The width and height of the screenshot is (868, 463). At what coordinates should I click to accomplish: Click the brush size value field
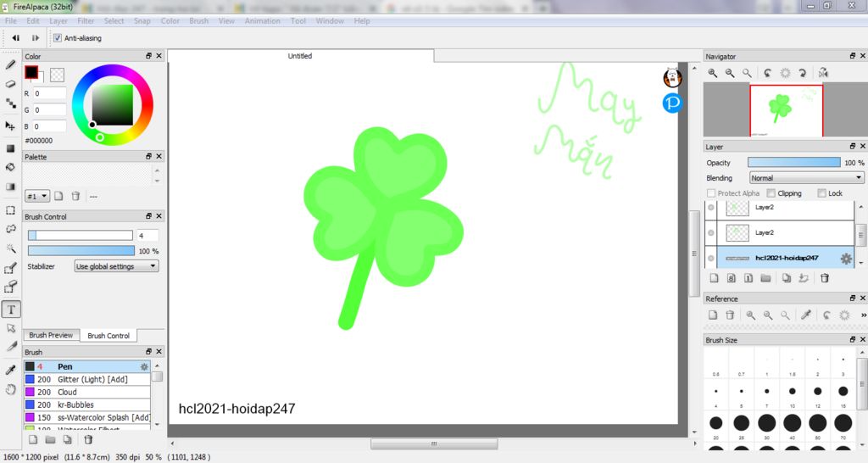[x=147, y=236]
